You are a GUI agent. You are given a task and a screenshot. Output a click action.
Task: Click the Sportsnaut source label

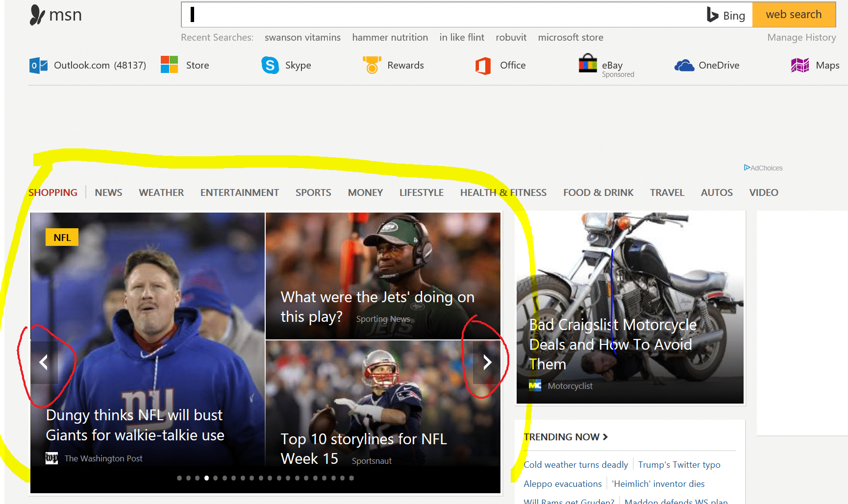[372, 461]
